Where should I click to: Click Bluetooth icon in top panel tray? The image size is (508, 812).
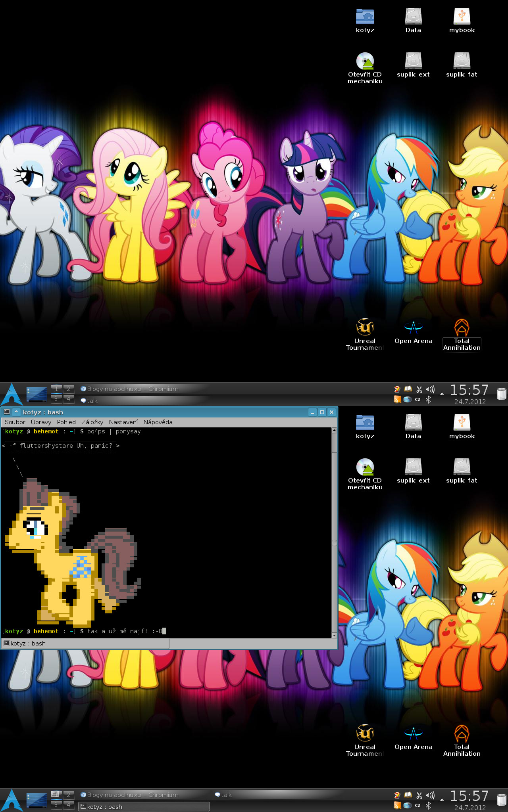click(428, 400)
